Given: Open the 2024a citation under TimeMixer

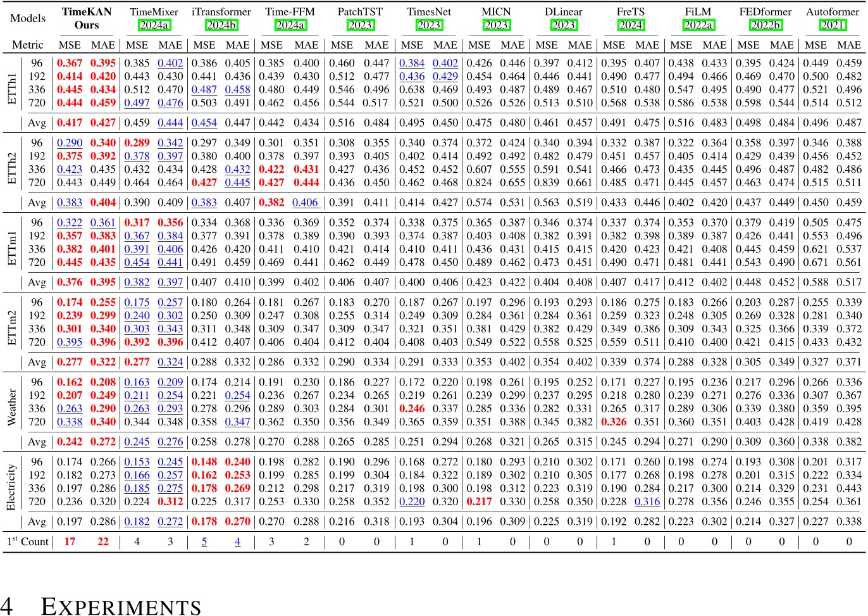Looking at the screenshot, I should coord(154,25).
